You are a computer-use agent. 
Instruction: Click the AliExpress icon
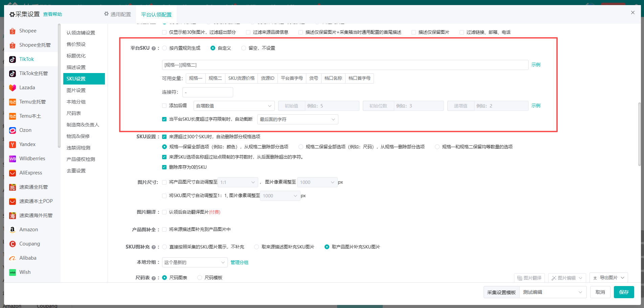click(x=13, y=173)
